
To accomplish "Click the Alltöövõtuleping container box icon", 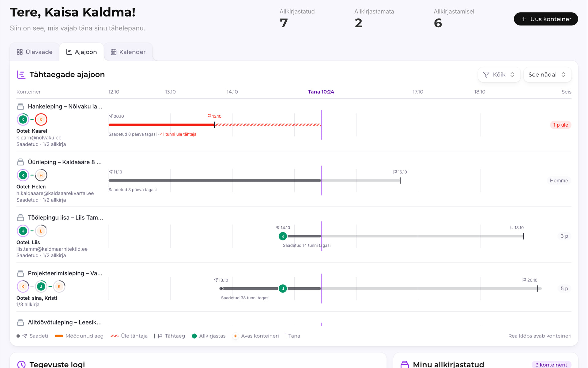I will tap(21, 322).
